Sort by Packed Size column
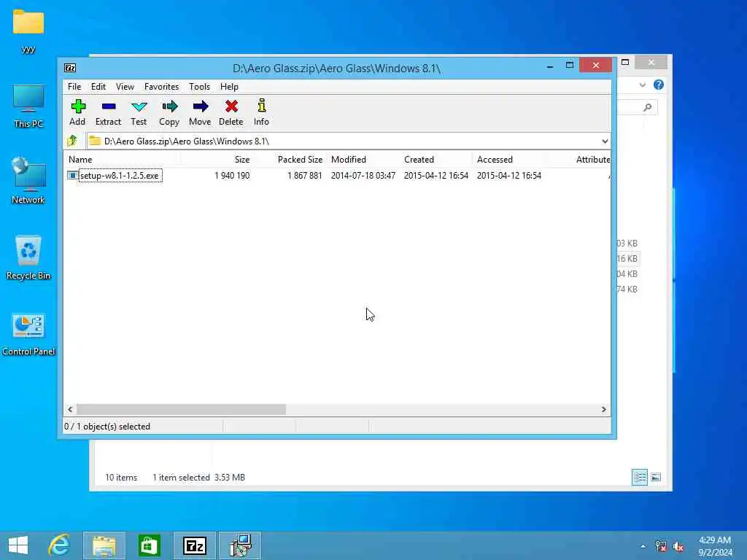Image resolution: width=747 pixels, height=560 pixels. tap(290, 160)
